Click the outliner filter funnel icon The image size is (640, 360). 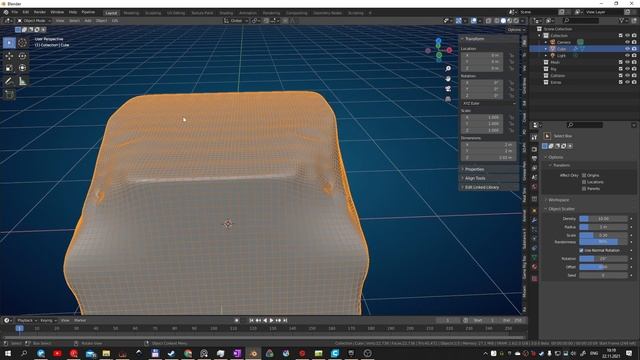(x=622, y=20)
